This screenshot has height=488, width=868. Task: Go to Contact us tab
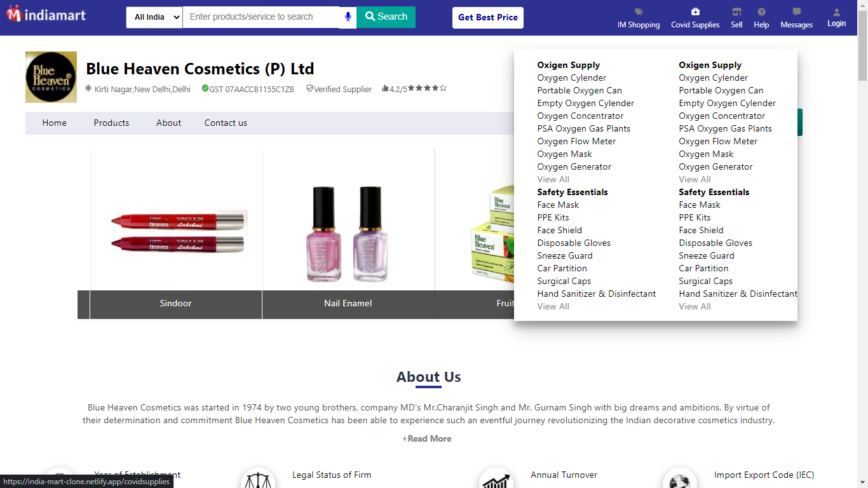[226, 123]
